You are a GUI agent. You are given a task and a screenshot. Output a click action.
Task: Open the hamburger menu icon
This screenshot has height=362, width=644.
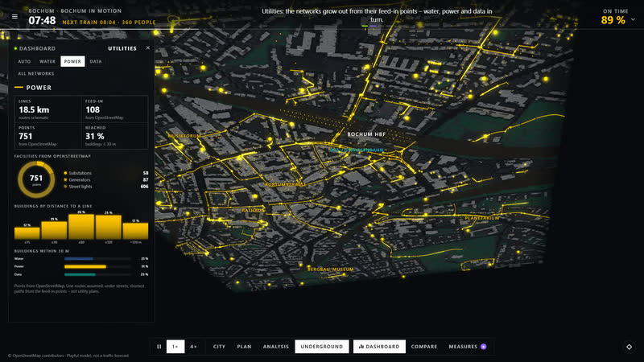[14, 16]
